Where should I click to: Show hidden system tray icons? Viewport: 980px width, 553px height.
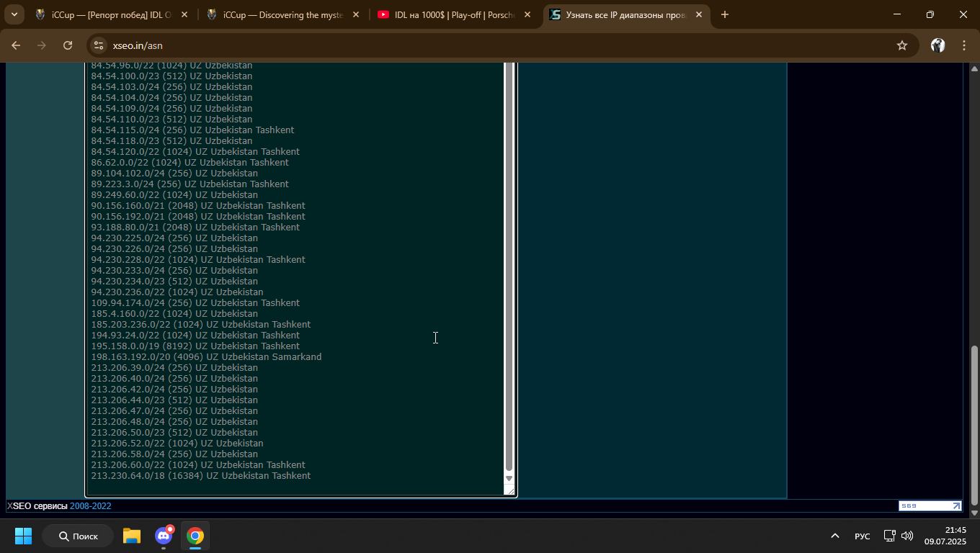[x=835, y=536]
